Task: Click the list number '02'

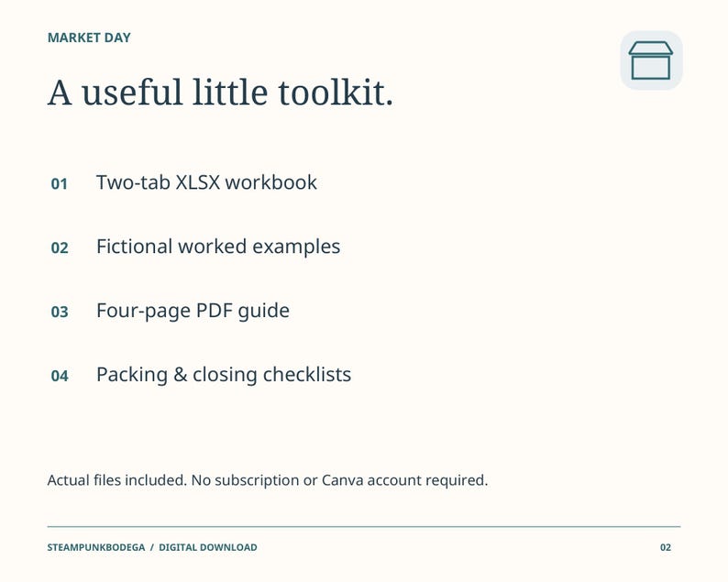Action: 60,247
